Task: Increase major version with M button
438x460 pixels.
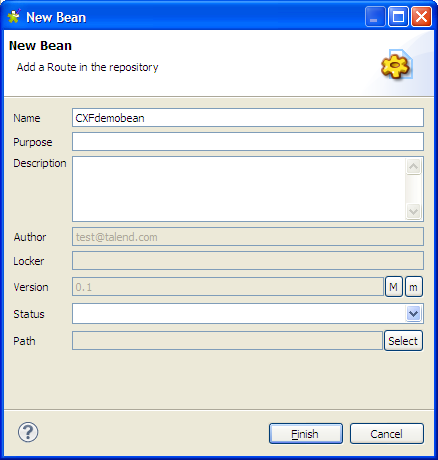Action: 394,287
